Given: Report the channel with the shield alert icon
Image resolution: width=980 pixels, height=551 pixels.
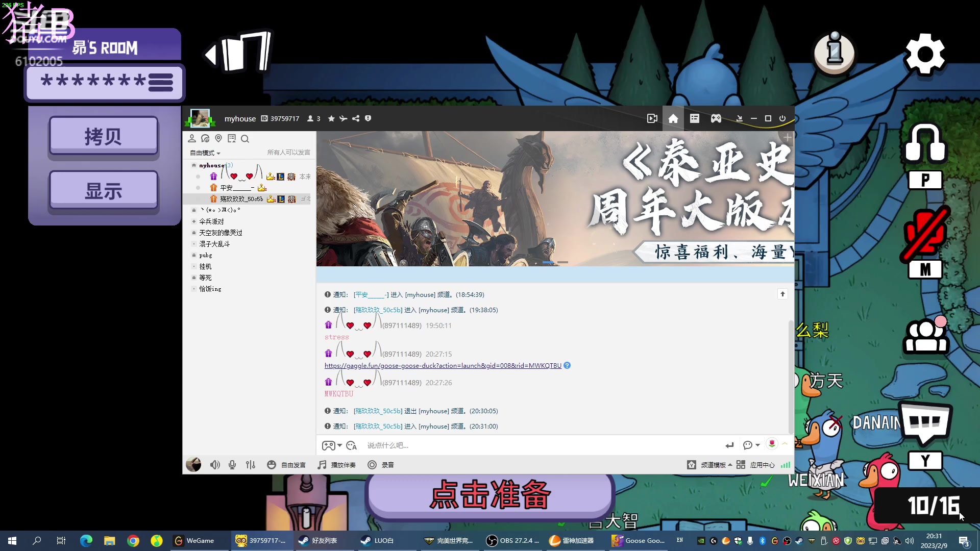Looking at the screenshot, I should 368,118.
